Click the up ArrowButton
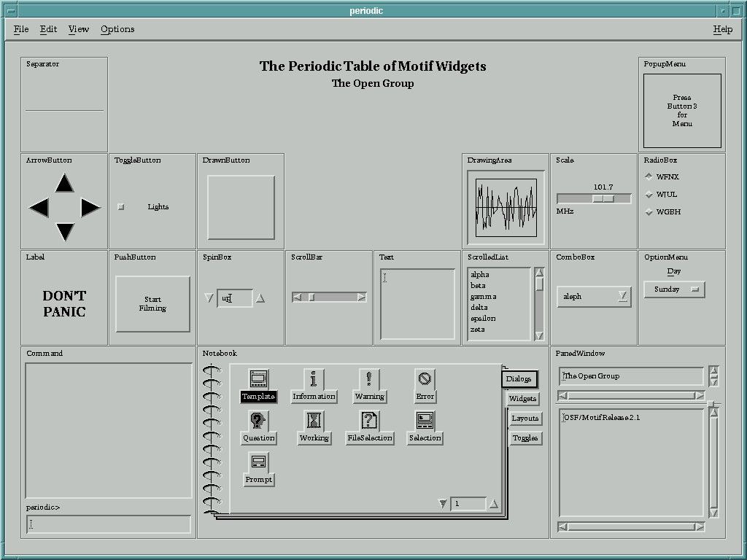 65,184
